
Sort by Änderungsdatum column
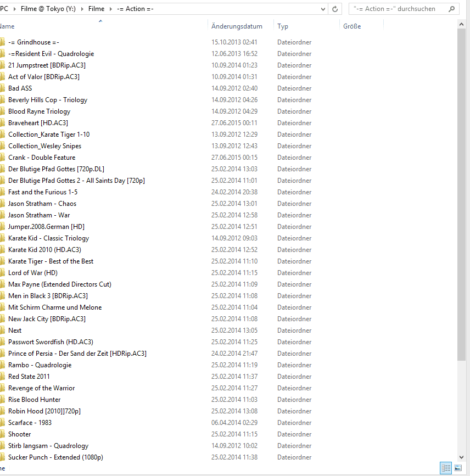pos(237,26)
